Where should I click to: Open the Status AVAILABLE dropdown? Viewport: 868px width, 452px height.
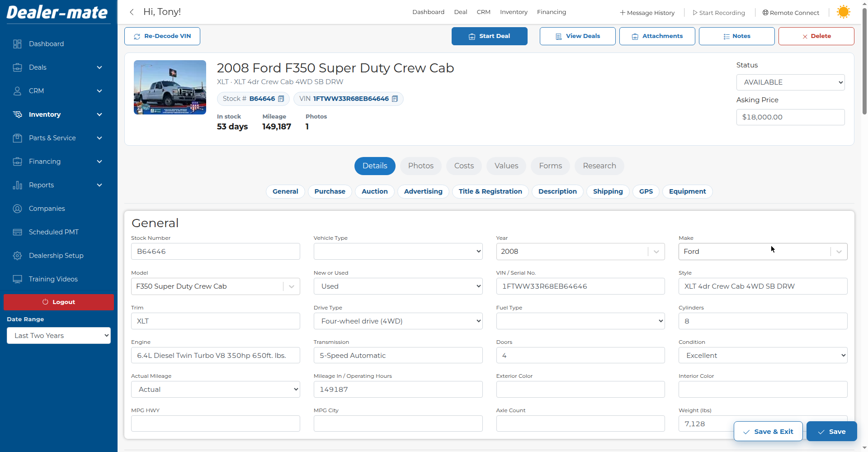(790, 82)
